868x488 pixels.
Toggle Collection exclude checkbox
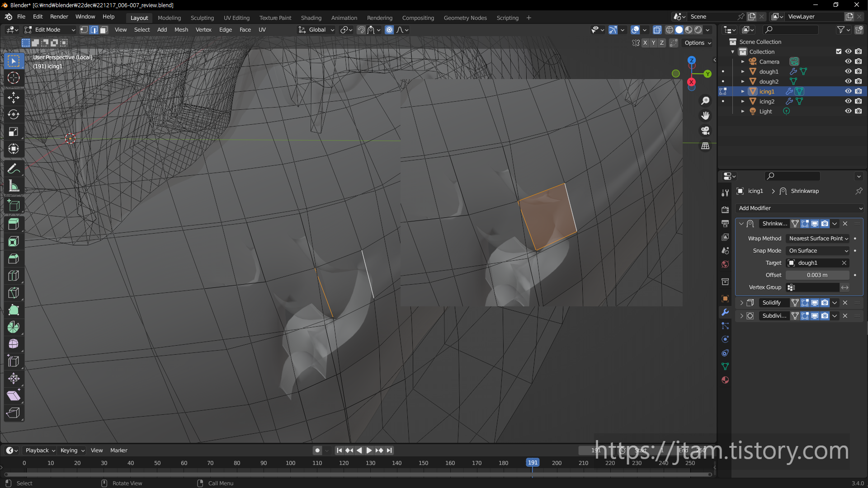point(839,52)
